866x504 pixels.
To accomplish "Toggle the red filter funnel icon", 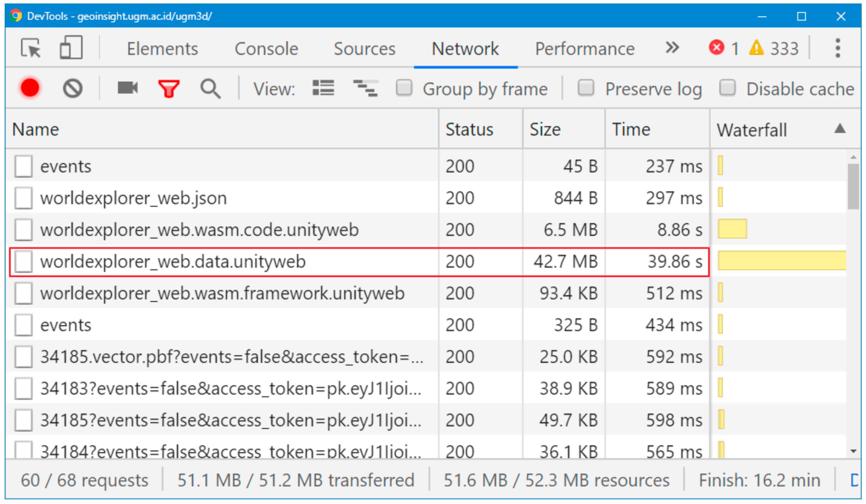I will [x=169, y=89].
